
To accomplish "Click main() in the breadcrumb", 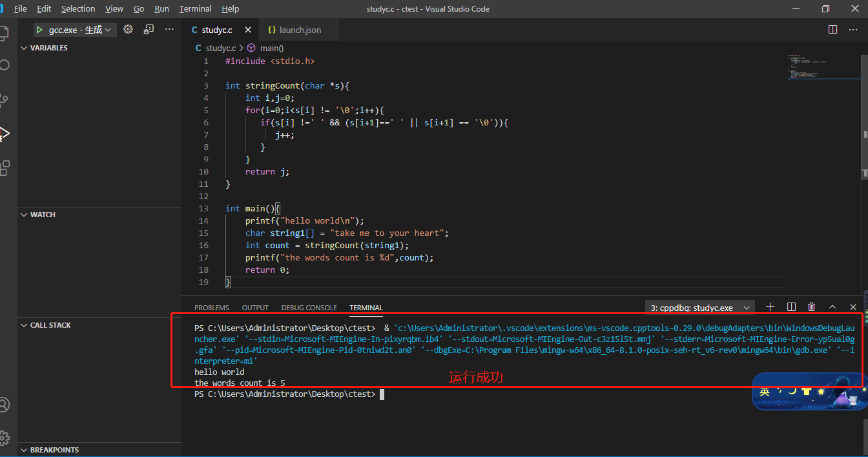I will [x=272, y=48].
